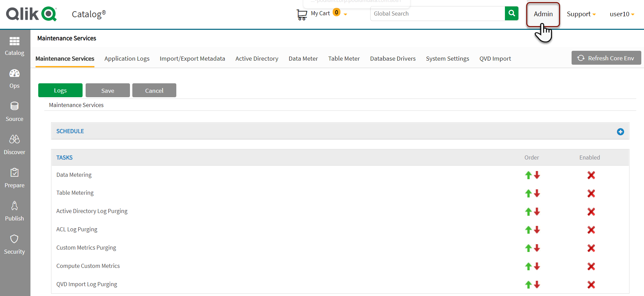Click the Save button

[x=108, y=90]
